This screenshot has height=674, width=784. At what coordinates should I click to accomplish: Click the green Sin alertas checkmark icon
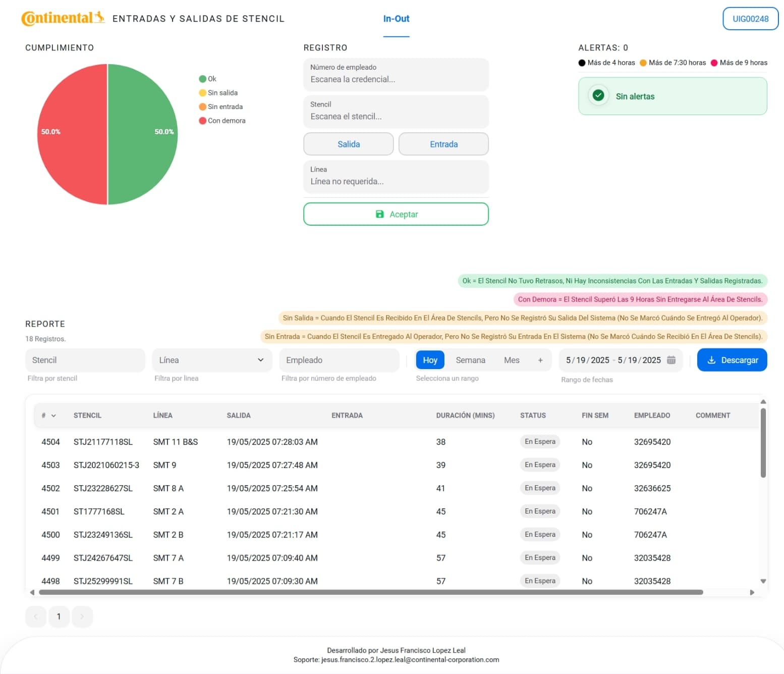tap(598, 95)
